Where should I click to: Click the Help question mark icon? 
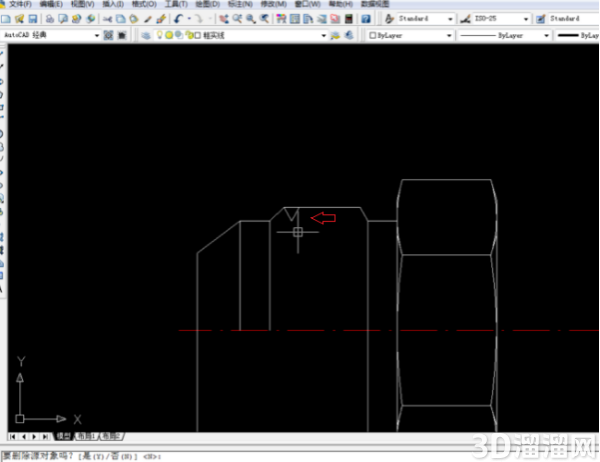[x=366, y=19]
